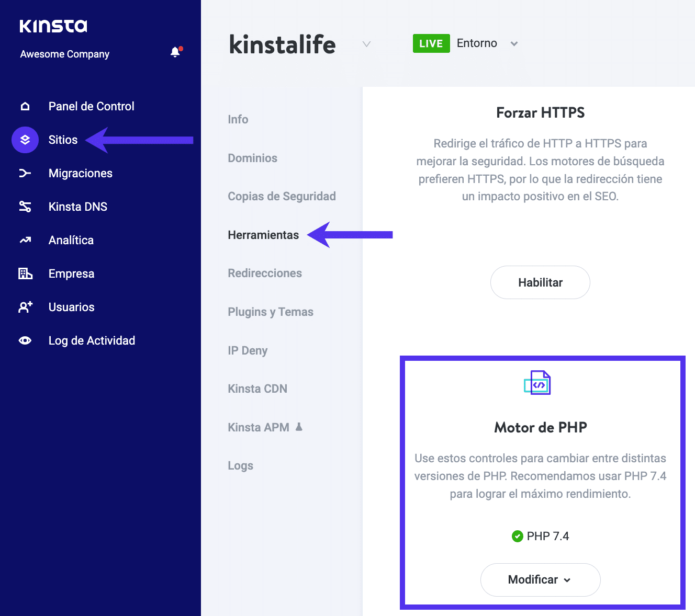Open the Modificar PHP version dropdown
695x616 pixels.
point(540,580)
